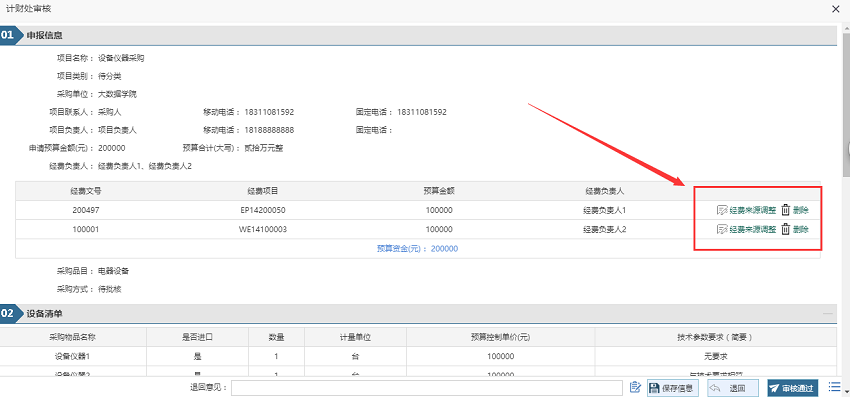
Task: Select funding number cell 200497
Action: tap(86, 210)
